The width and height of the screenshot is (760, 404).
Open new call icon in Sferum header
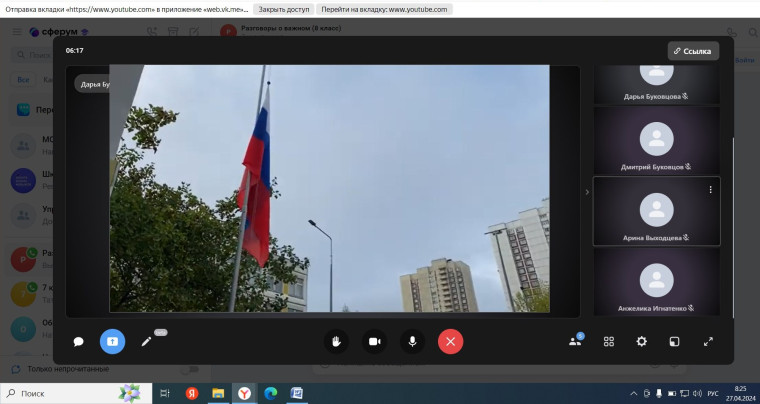pyautogui.click(x=152, y=32)
